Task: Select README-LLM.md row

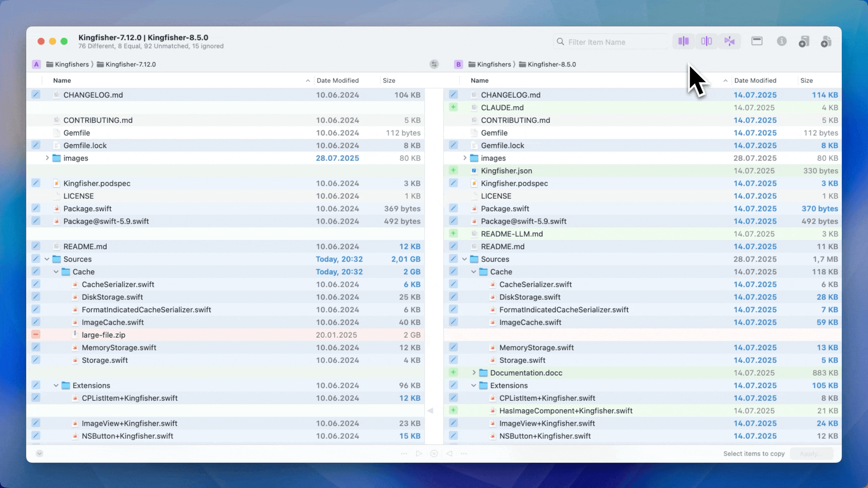Action: pos(643,234)
